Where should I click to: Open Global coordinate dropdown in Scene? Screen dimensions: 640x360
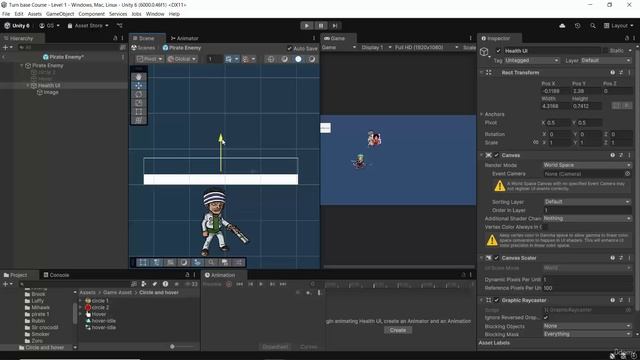pyautogui.click(x=182, y=59)
